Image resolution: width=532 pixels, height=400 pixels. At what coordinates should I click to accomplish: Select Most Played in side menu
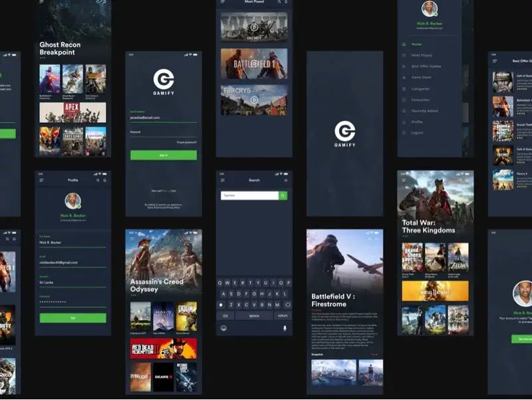pos(422,55)
